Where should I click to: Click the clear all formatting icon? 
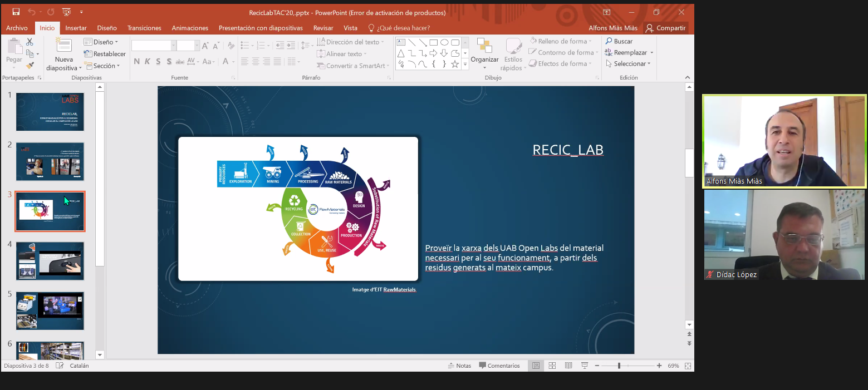tap(231, 46)
